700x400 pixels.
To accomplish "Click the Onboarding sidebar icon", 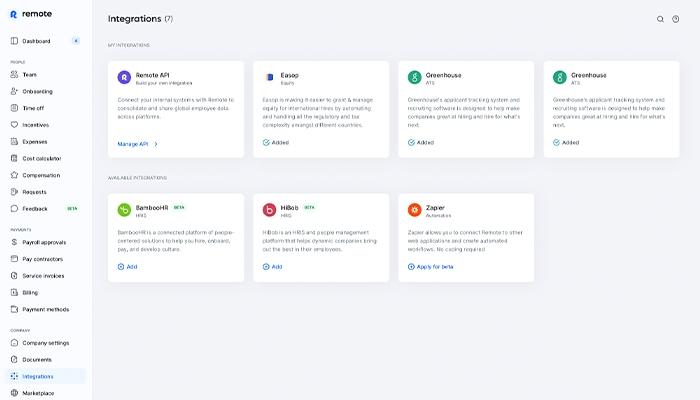I will [14, 92].
